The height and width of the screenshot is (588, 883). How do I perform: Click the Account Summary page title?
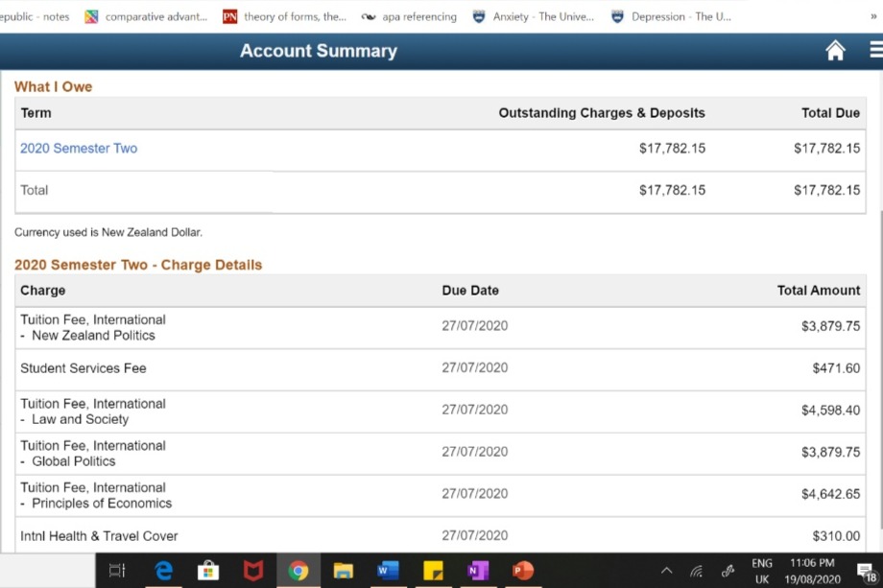pyautogui.click(x=319, y=51)
